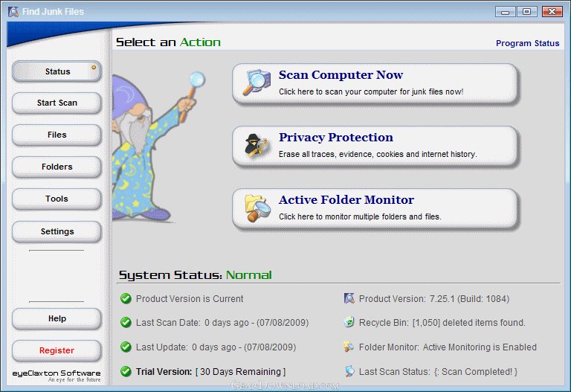Click green check beside Last Scan Date
The height and width of the screenshot is (392, 571).
point(126,322)
